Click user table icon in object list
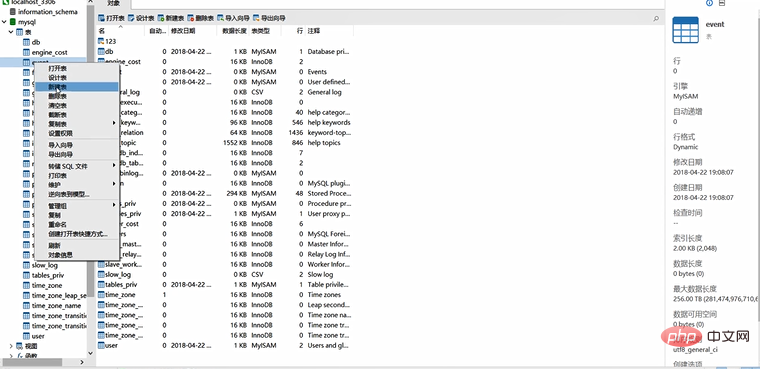The height and width of the screenshot is (369, 760). [x=101, y=345]
